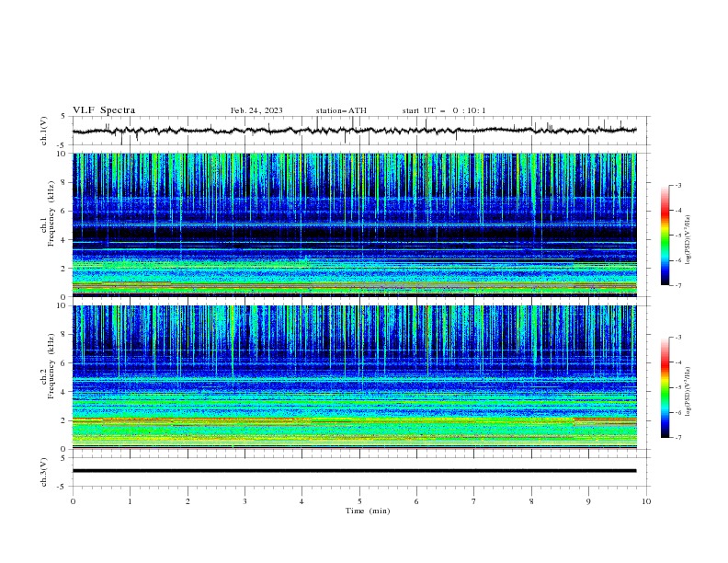Click the "5" tick on ch.1(V) axis
This screenshot has height=563, width=728.
click(64, 116)
